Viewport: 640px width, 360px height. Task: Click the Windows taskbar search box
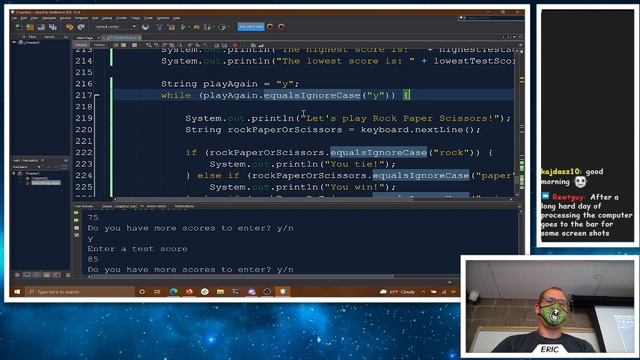[x=80, y=291]
